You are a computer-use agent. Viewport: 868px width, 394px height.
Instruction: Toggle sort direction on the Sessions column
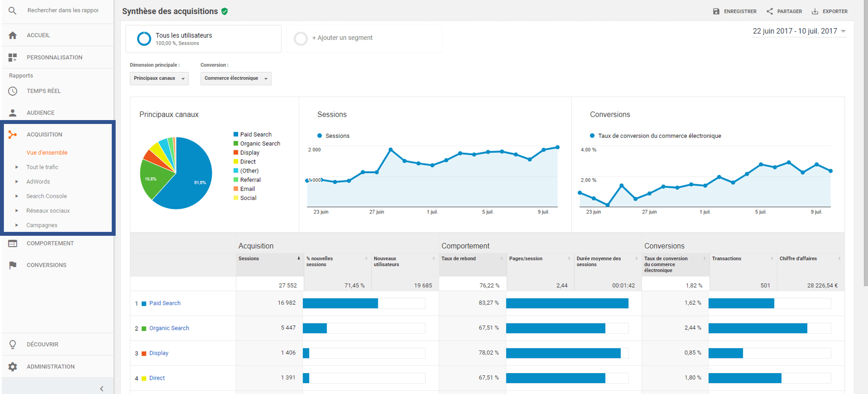click(299, 258)
